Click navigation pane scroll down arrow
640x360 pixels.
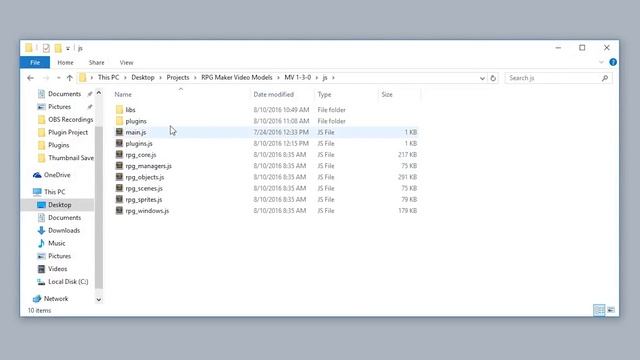(x=99, y=300)
